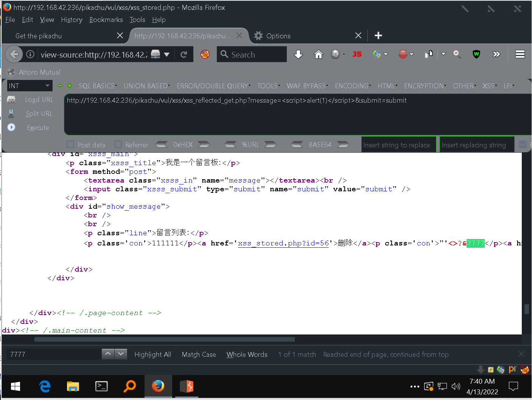Open the Firefox hamburger menu
532x400 pixels.
(x=520, y=55)
